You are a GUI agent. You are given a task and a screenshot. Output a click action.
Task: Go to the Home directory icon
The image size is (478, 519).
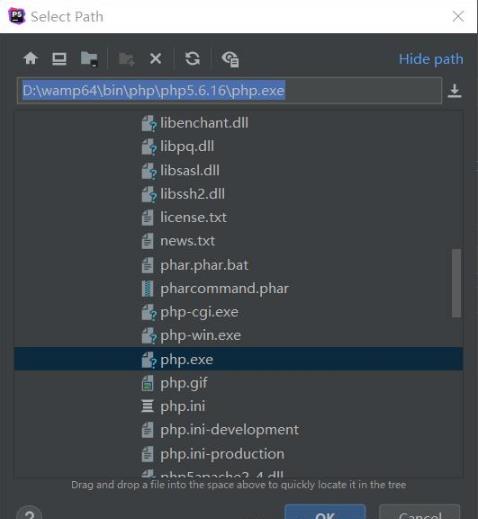(x=31, y=59)
